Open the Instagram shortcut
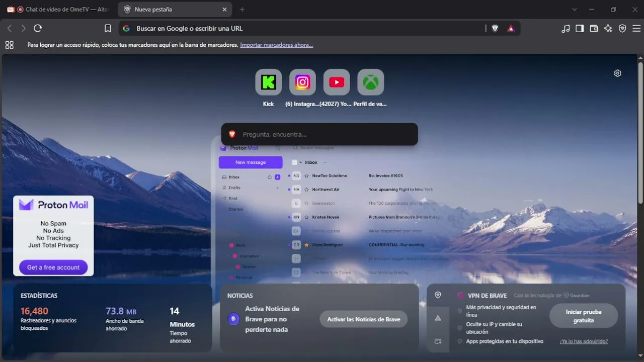 (x=302, y=82)
